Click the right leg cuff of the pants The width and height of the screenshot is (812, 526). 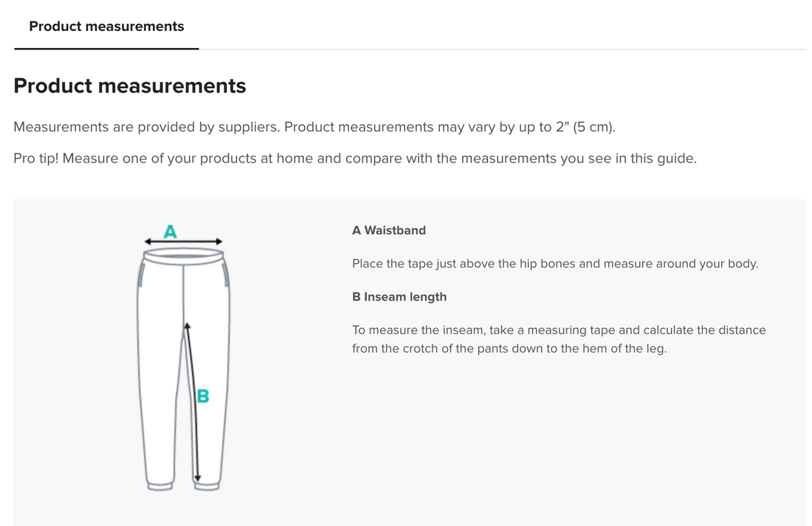[x=207, y=485]
